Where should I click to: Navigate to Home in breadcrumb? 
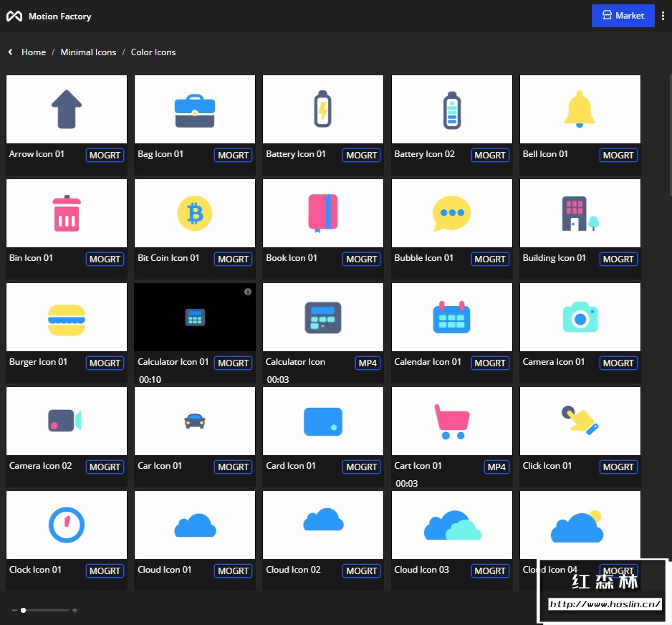(x=34, y=52)
